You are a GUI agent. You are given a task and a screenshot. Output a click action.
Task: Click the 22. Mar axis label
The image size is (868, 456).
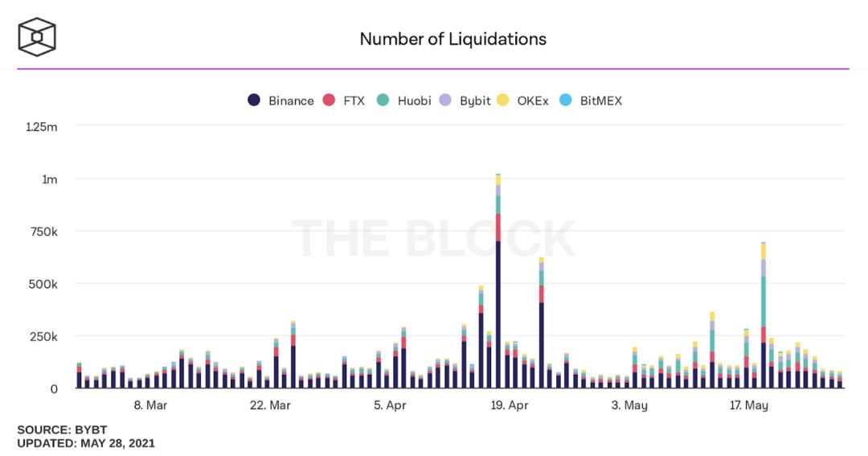270,405
